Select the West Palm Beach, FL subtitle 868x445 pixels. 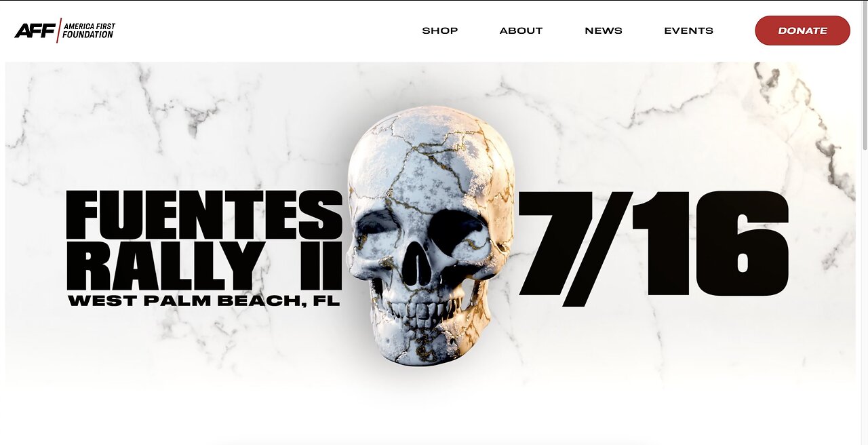click(x=203, y=301)
